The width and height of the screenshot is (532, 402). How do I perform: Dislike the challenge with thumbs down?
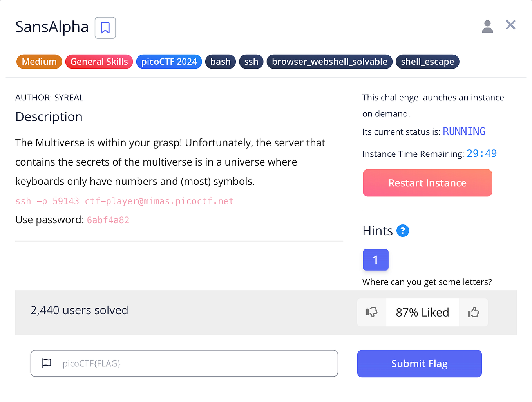pyautogui.click(x=371, y=312)
